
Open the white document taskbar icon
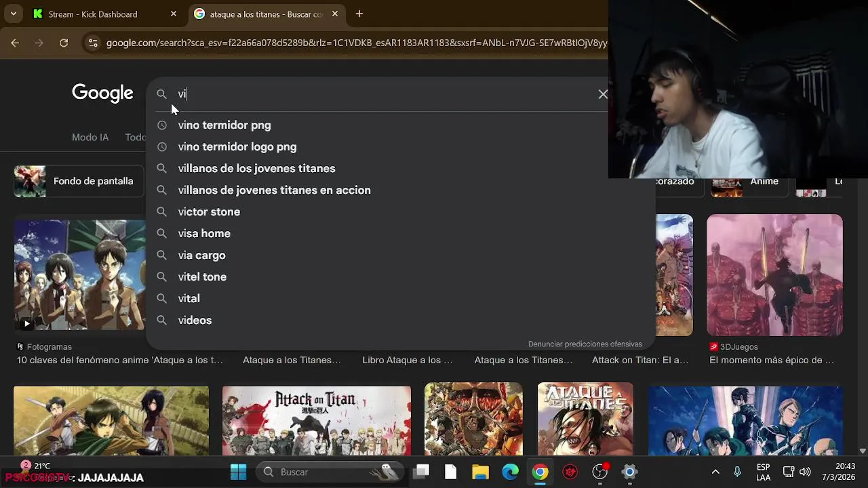(x=451, y=472)
